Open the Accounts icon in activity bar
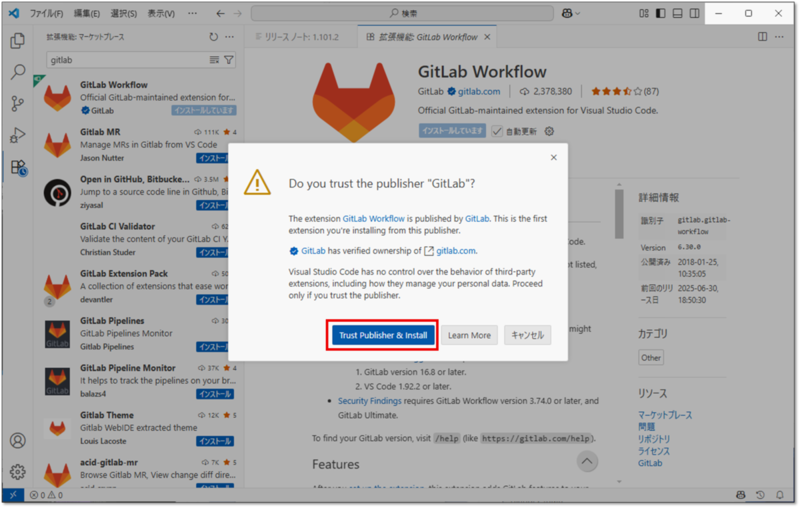 pos(18,440)
